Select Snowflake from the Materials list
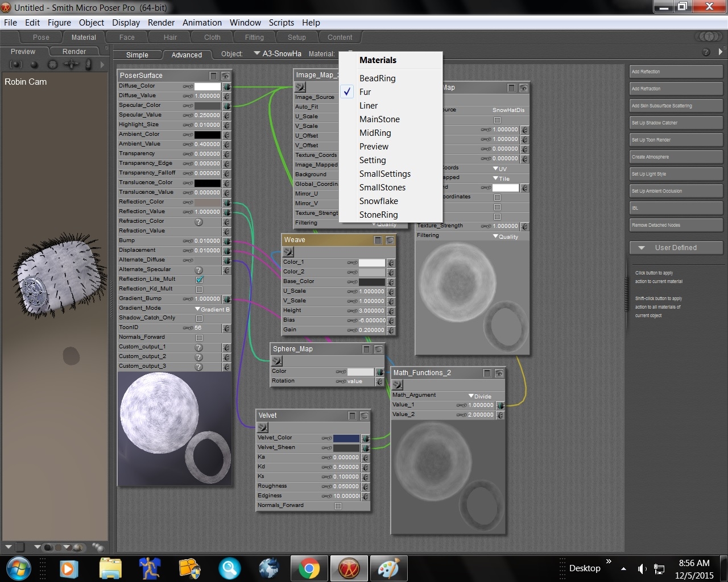This screenshot has width=728, height=582. [x=379, y=201]
